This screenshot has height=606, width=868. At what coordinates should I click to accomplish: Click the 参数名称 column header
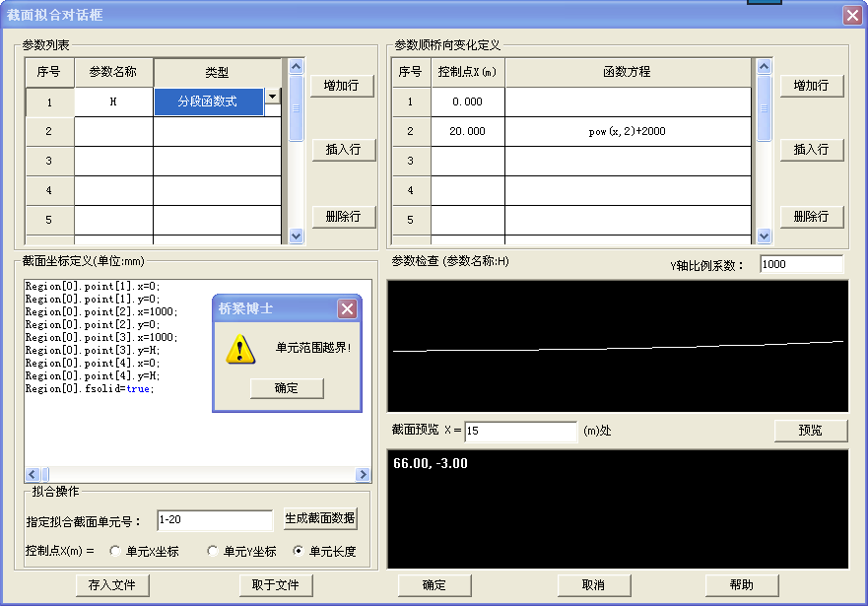click(113, 72)
